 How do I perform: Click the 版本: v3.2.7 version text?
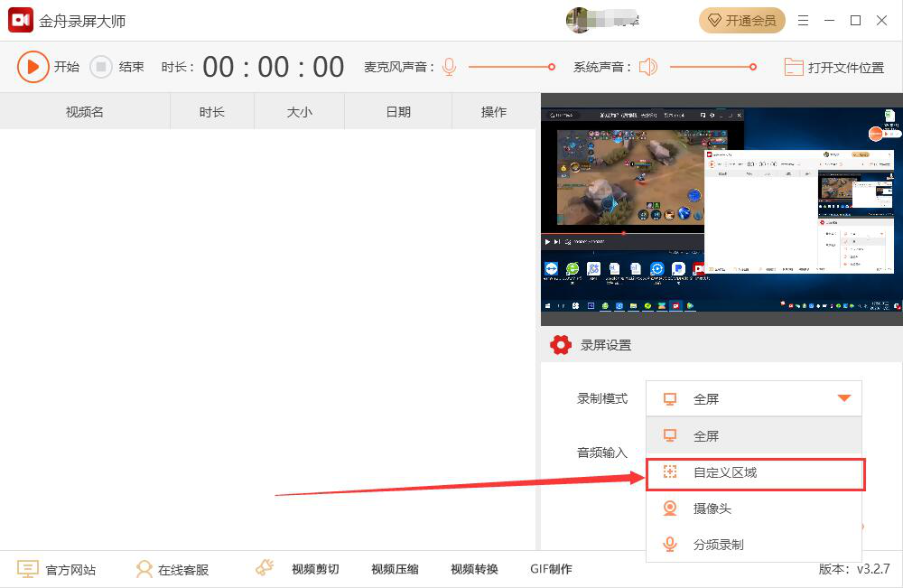click(x=854, y=569)
